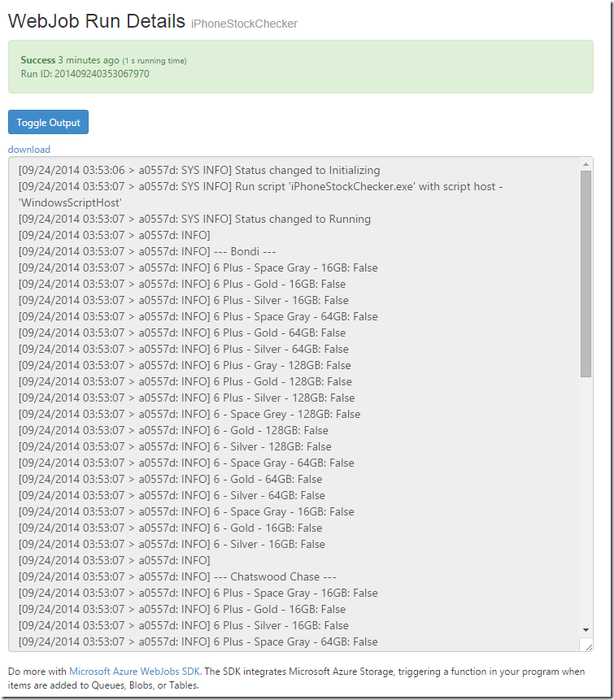Screen dimensions: 614x700
Task: Click '6 - Gold - 64GB: False' line
Action: [x=171, y=479]
